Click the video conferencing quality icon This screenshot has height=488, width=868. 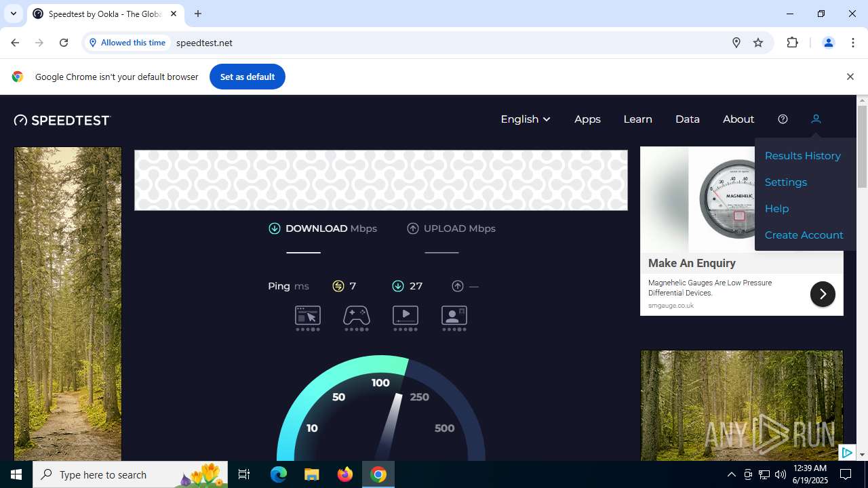pyautogui.click(x=454, y=318)
